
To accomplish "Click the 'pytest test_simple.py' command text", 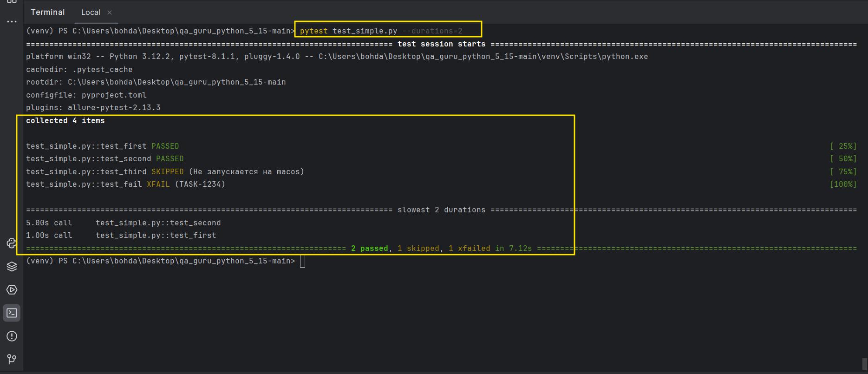I will pos(348,31).
